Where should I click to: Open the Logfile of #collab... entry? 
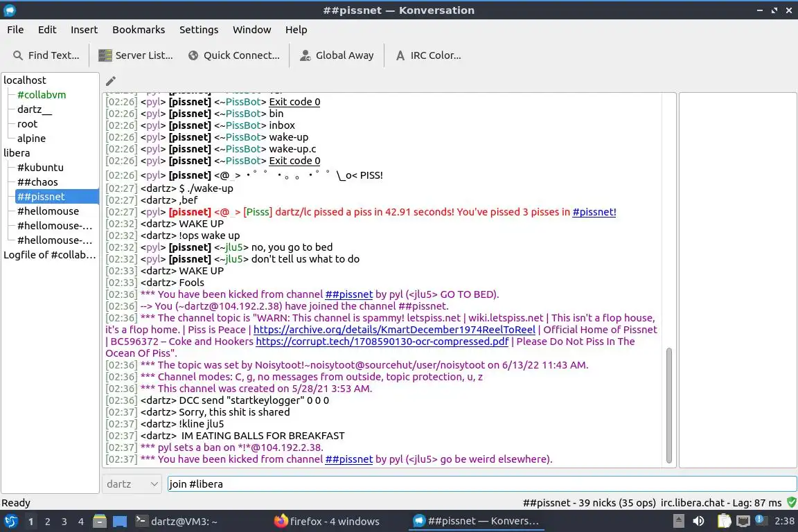click(50, 254)
